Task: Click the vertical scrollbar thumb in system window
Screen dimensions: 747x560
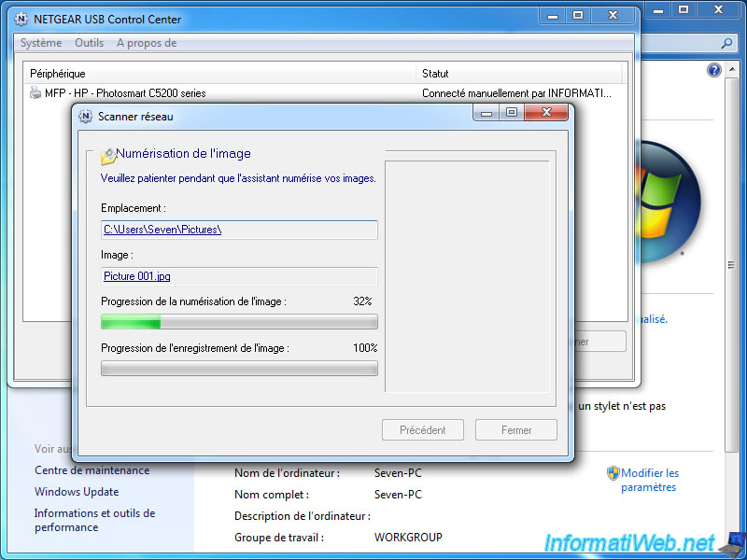Action: 731,265
